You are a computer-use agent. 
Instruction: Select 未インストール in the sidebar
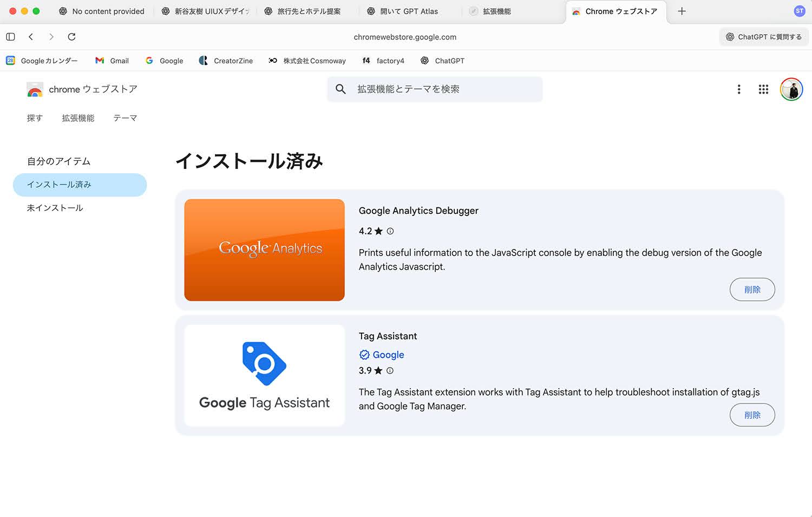point(55,208)
